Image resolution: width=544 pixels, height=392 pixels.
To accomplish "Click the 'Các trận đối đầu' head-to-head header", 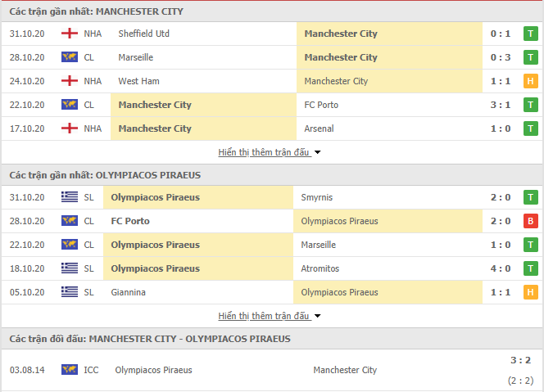I will point(150,339).
